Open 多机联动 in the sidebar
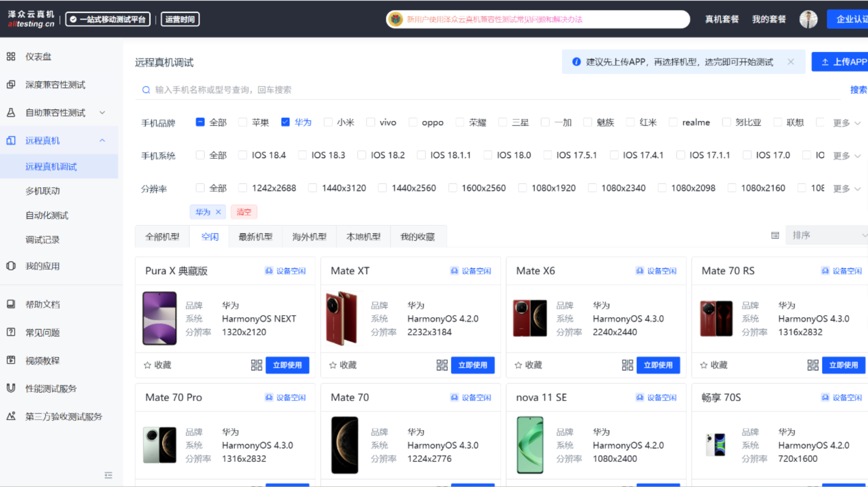The image size is (868, 487). [43, 191]
